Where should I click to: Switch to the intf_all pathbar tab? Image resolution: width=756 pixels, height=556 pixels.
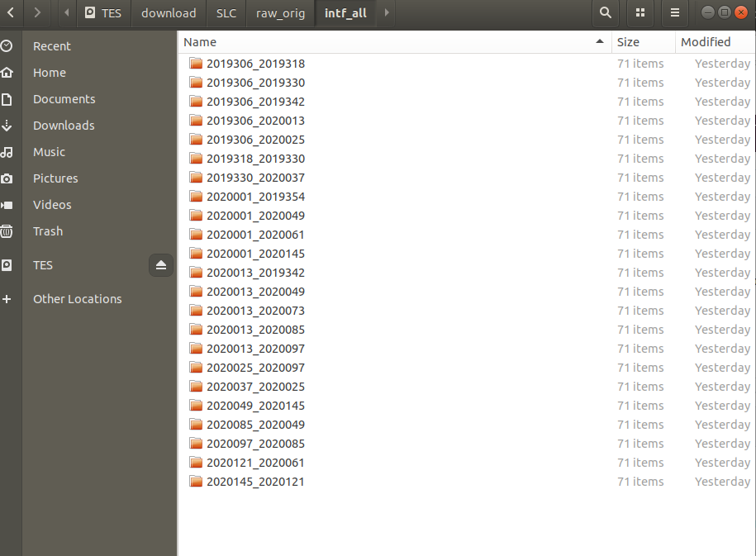345,13
